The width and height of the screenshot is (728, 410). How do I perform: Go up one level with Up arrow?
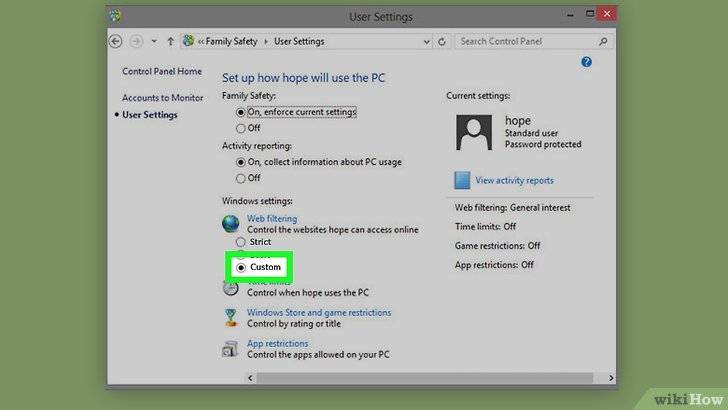pos(171,42)
